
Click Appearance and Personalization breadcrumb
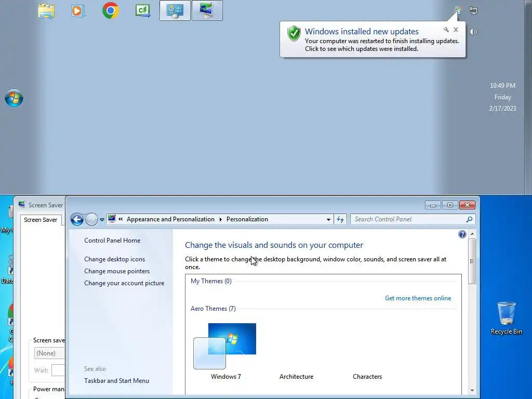pyautogui.click(x=170, y=219)
